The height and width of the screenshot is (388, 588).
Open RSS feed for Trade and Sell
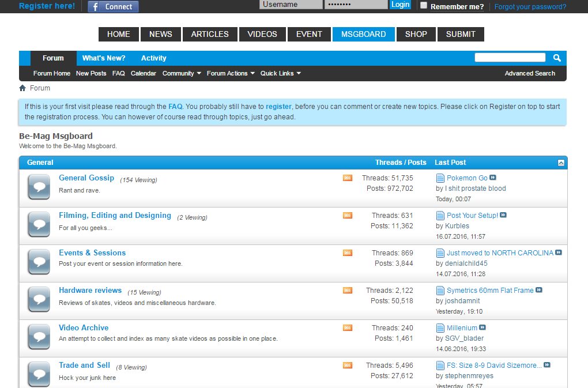347,366
